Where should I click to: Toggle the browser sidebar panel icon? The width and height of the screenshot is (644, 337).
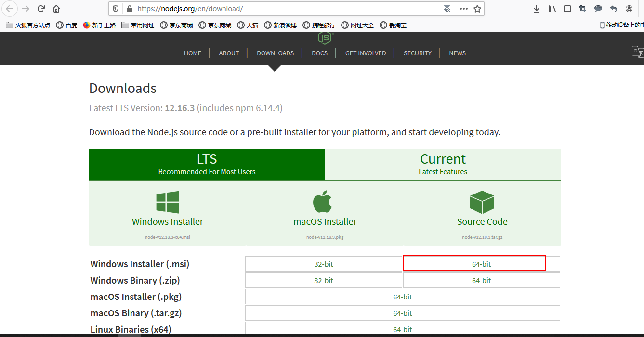click(x=567, y=8)
